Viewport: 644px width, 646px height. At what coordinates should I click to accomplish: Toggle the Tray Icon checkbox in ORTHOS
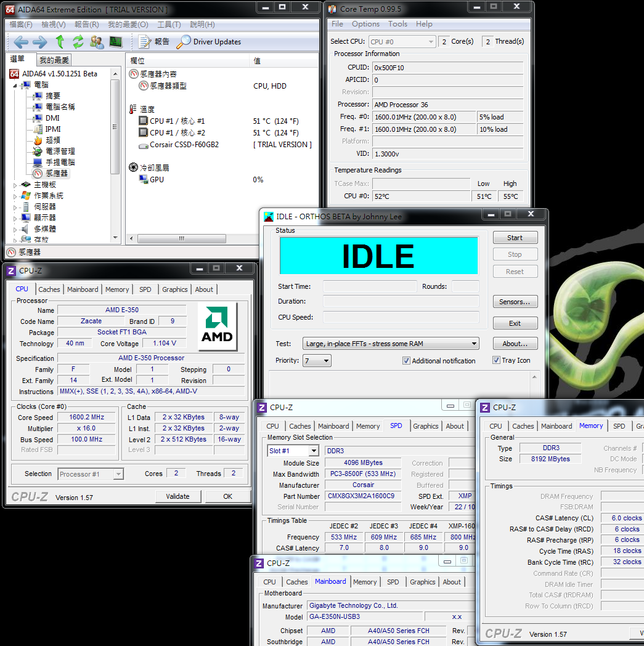tap(496, 360)
